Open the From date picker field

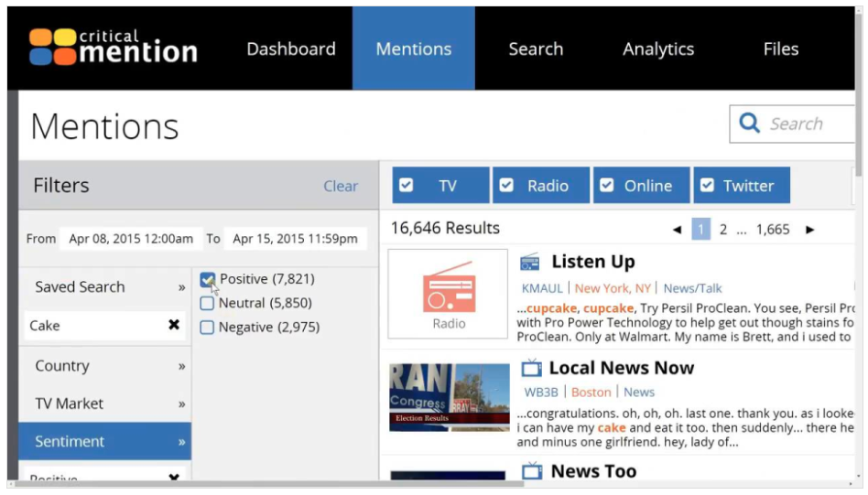coord(131,239)
